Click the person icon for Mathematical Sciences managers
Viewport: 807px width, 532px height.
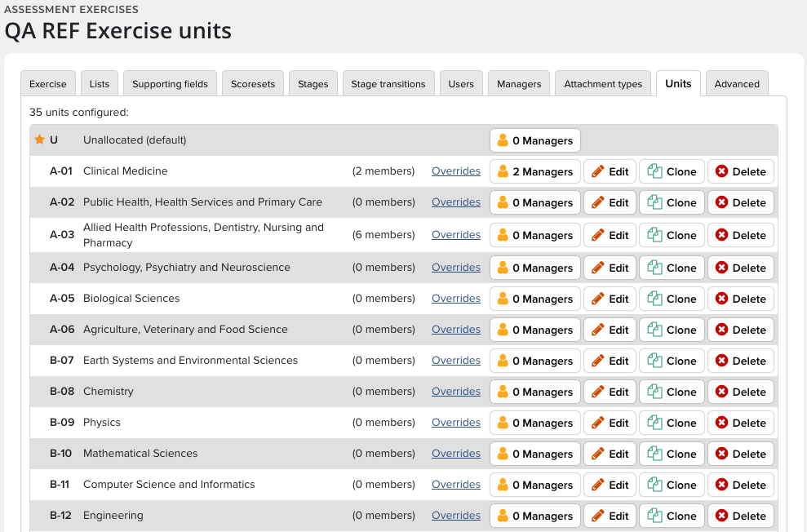coord(503,454)
